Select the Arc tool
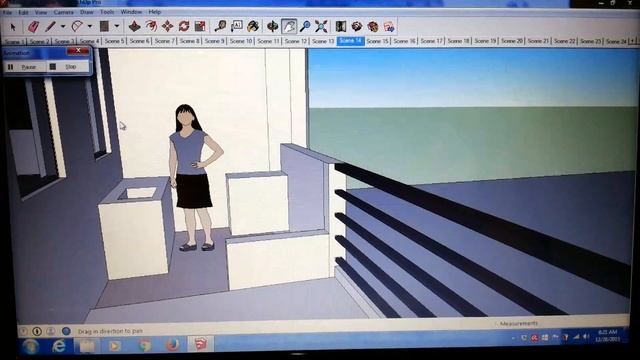 [x=76, y=27]
